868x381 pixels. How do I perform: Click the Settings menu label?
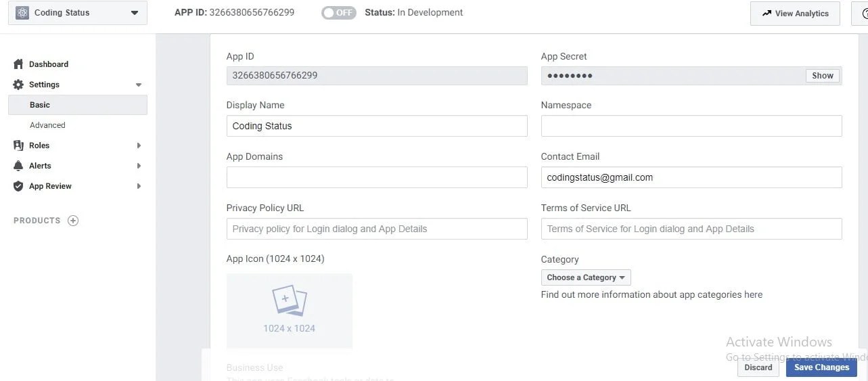point(44,85)
